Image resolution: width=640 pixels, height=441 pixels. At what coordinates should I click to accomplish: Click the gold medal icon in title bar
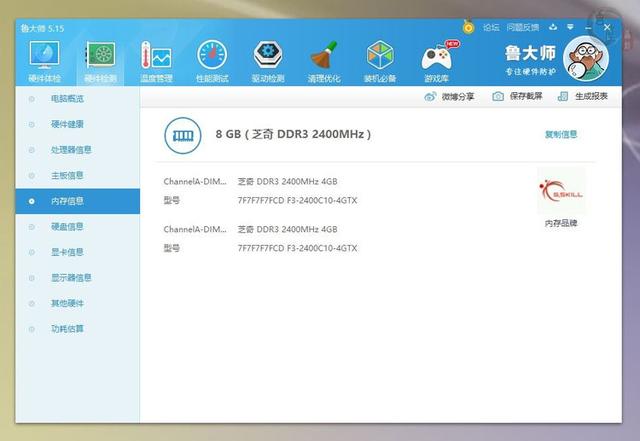(469, 27)
